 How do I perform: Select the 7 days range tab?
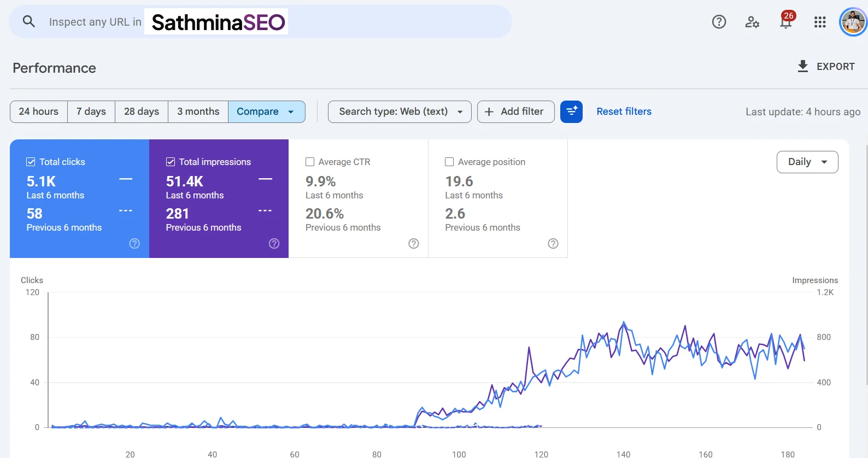pyautogui.click(x=91, y=111)
